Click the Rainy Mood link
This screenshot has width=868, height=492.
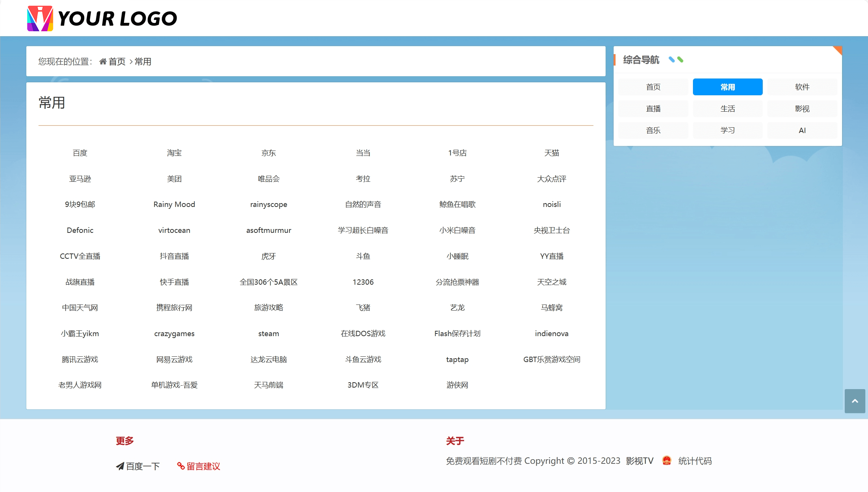174,204
